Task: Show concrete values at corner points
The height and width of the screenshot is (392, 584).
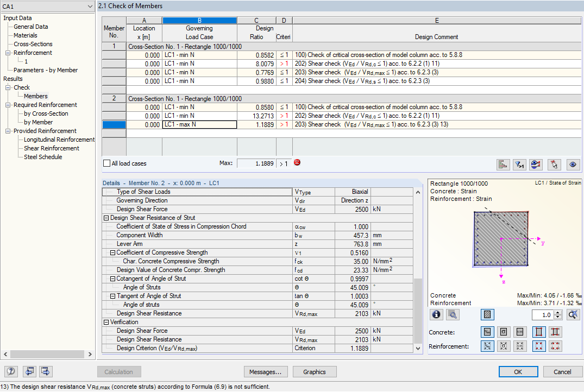Action: coord(555,332)
